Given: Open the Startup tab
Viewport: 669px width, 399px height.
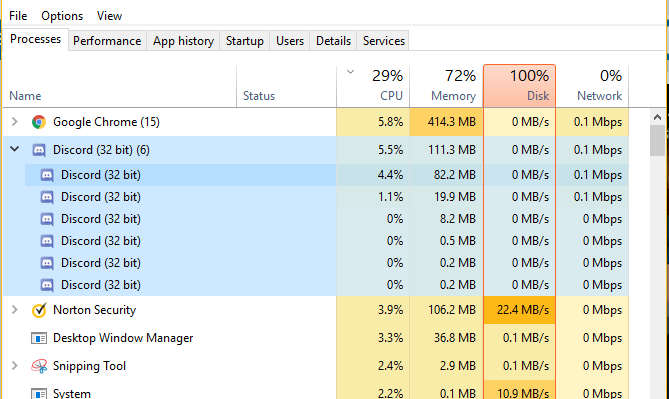Looking at the screenshot, I should click(244, 41).
